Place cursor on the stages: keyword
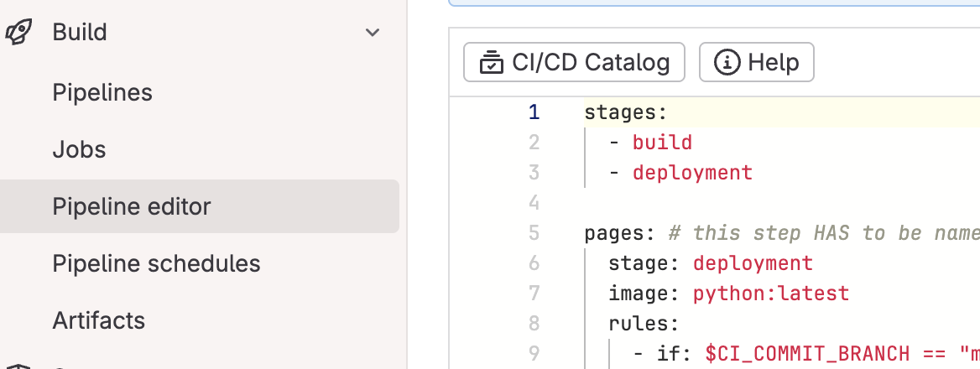 point(619,112)
